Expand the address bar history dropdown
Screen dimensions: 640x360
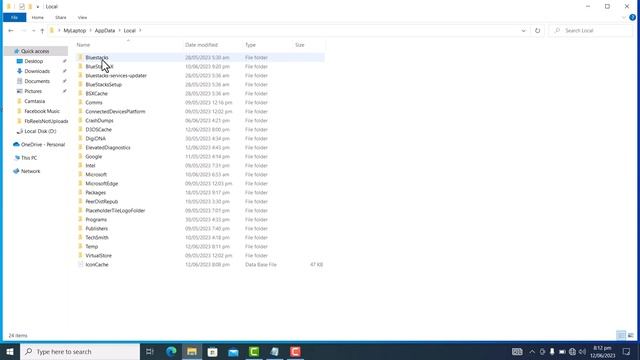point(524,31)
